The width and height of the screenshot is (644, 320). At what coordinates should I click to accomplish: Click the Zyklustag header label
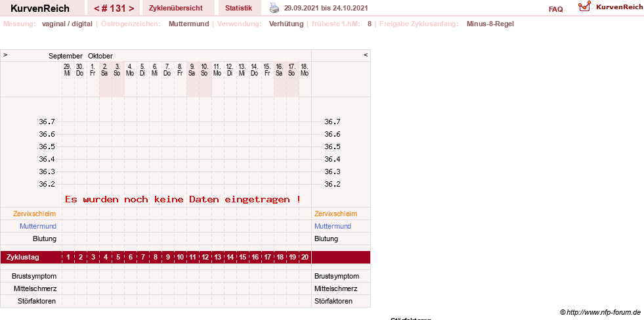pos(23,258)
